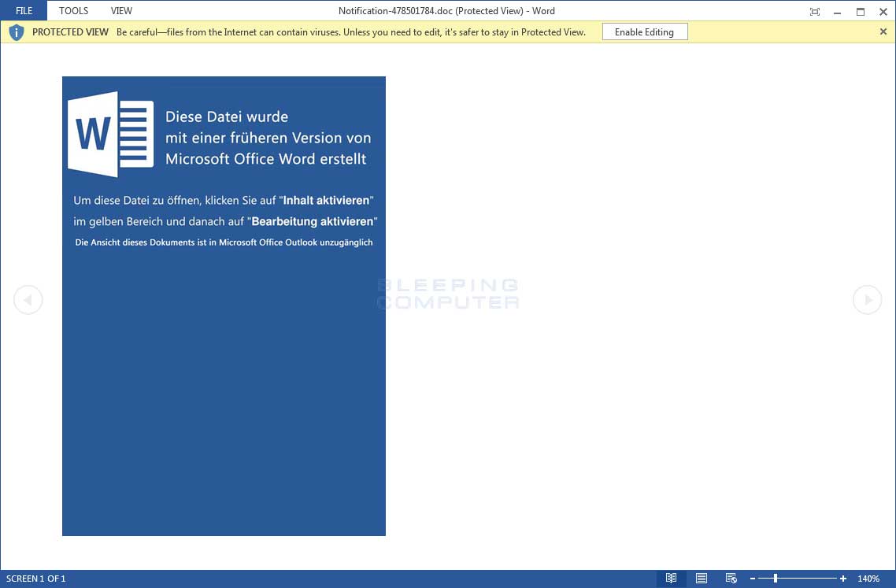Switch to Read Mode view
The image size is (896, 588).
point(672,579)
